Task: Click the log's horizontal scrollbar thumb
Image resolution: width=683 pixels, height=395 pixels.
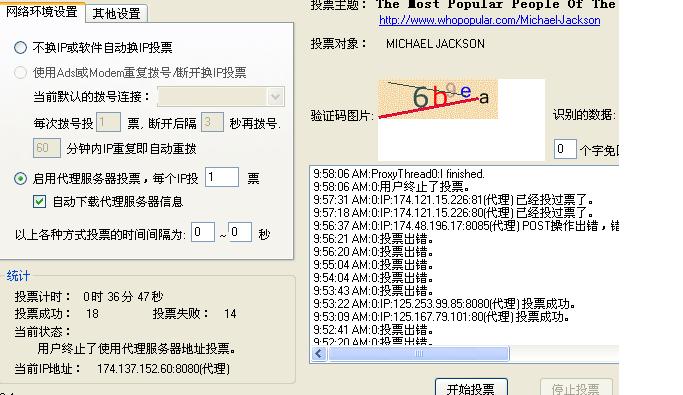Action: pyautogui.click(x=419, y=354)
